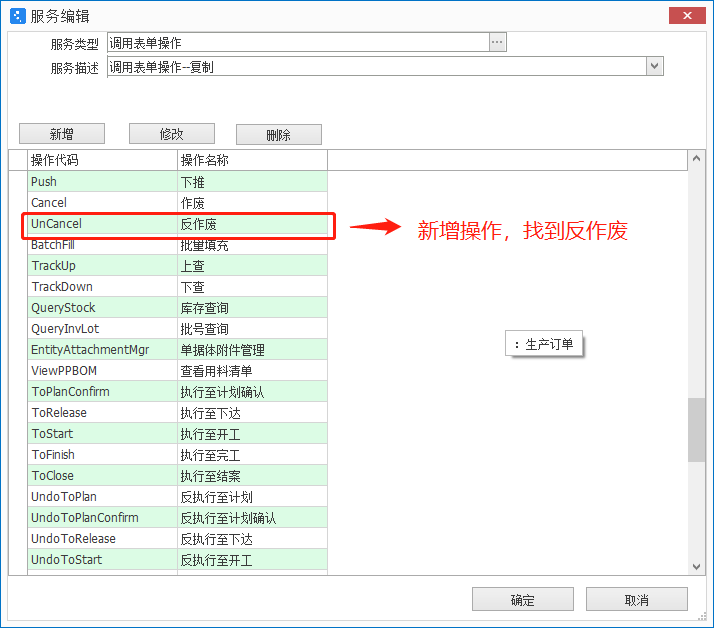Click the 执行至下达 name cell
This screenshot has height=628, width=714.
click(x=252, y=412)
